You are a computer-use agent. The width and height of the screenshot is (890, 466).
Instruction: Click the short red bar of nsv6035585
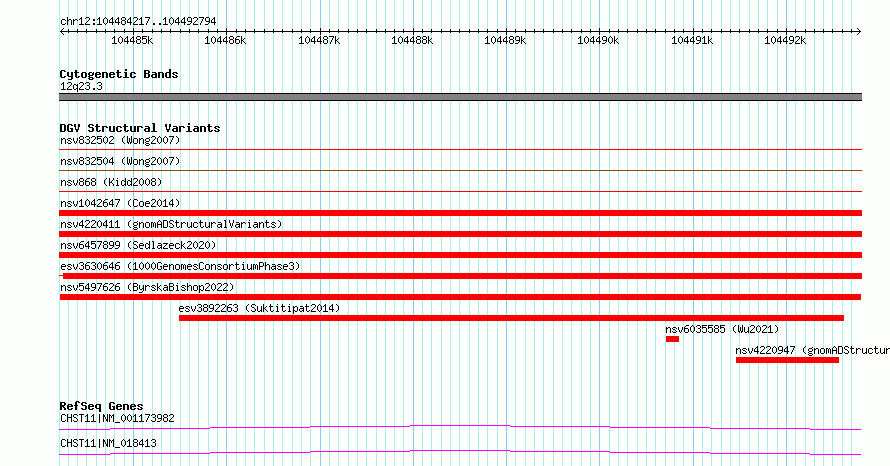pyautogui.click(x=673, y=339)
